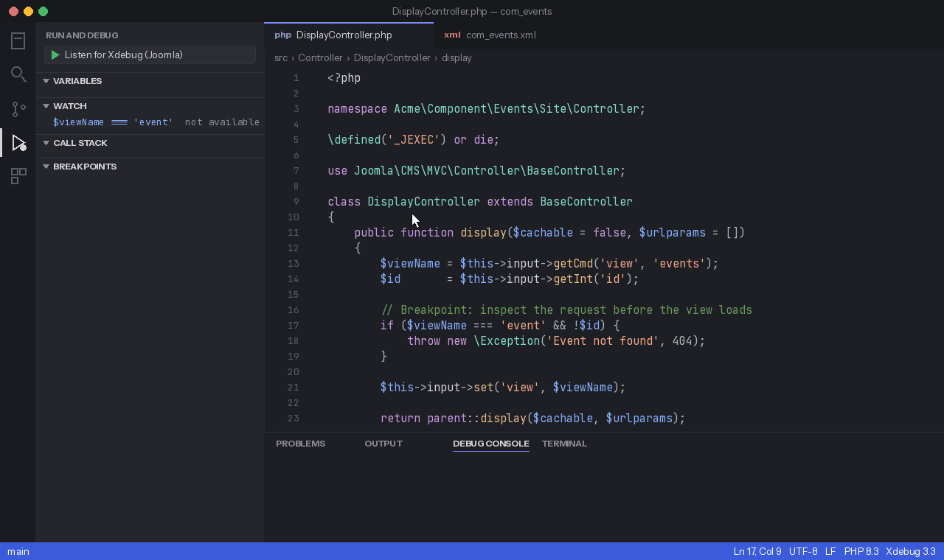Click the 'DisplayController' class name on line 9

(423, 201)
